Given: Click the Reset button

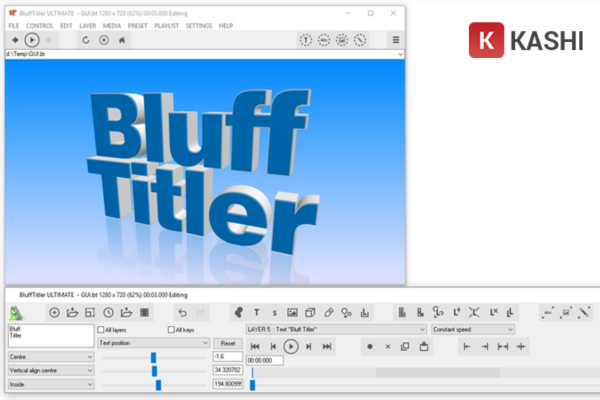Looking at the screenshot, I should pyautogui.click(x=228, y=343).
